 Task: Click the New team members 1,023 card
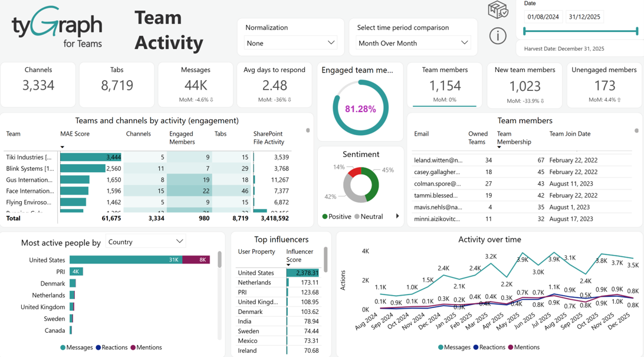(x=525, y=84)
